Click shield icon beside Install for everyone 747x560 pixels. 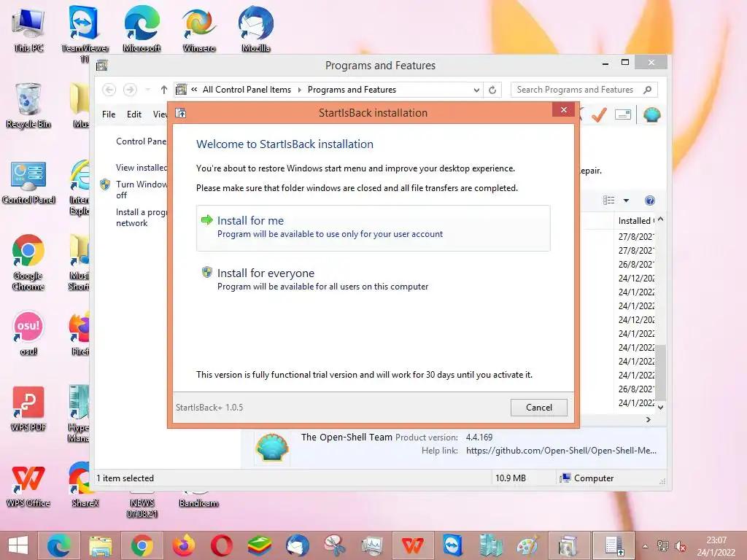point(206,272)
